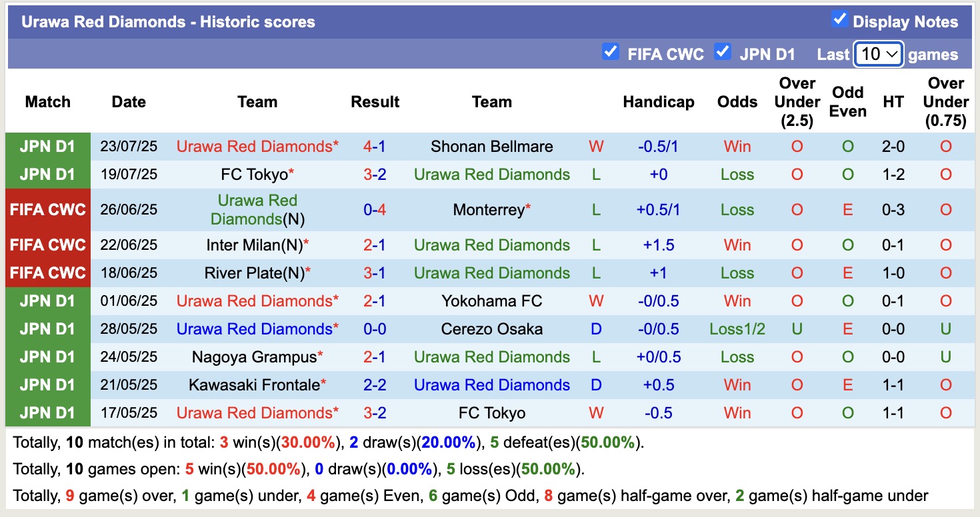Click the Date column header
Image resolution: width=980 pixels, height=517 pixels.
128,101
